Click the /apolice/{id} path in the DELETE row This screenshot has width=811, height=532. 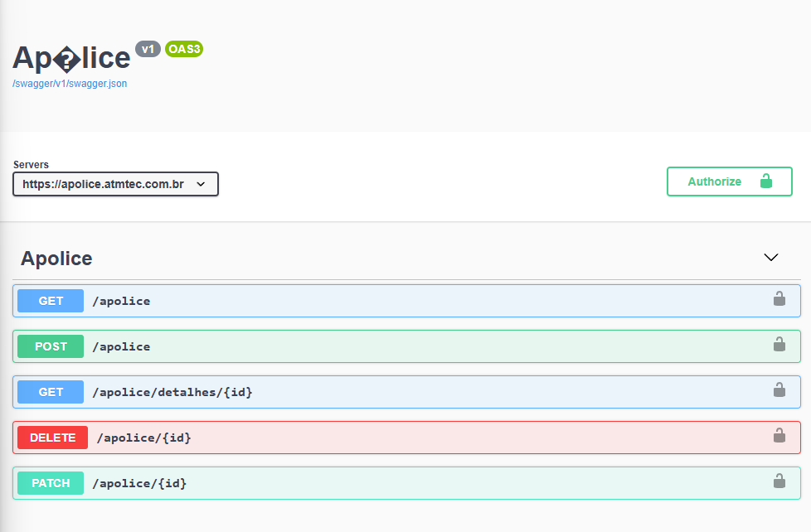click(144, 438)
